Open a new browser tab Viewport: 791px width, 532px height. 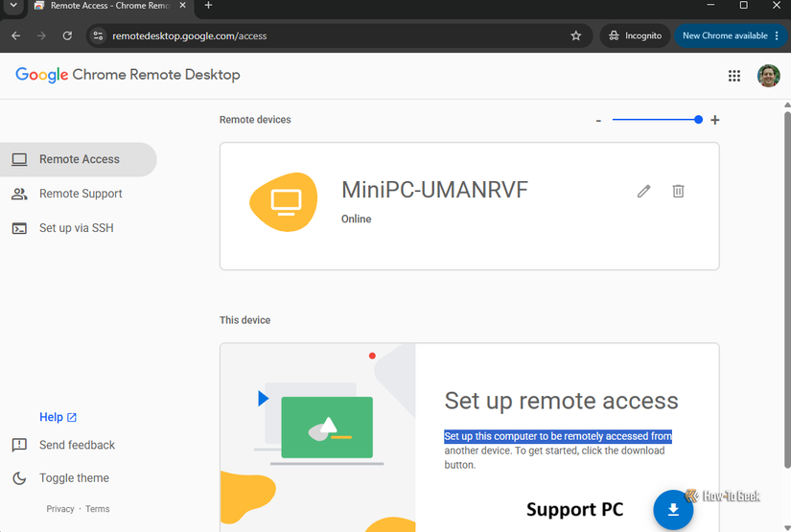[x=208, y=6]
